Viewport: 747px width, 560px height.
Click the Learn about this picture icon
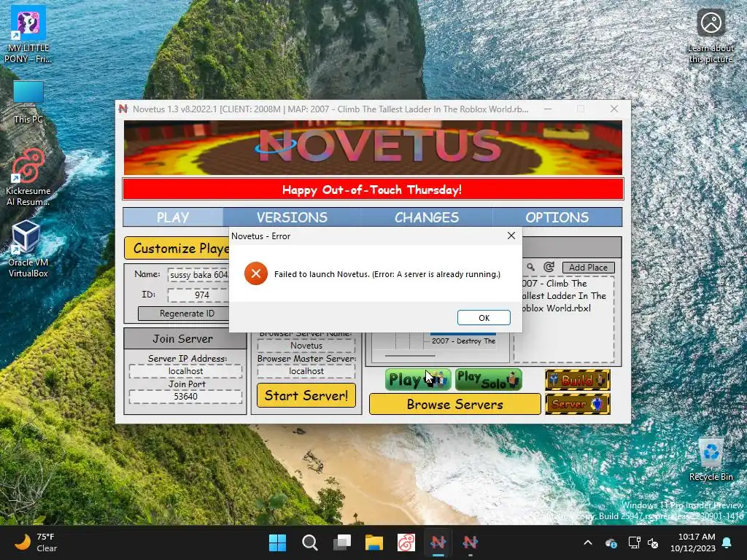click(x=711, y=36)
